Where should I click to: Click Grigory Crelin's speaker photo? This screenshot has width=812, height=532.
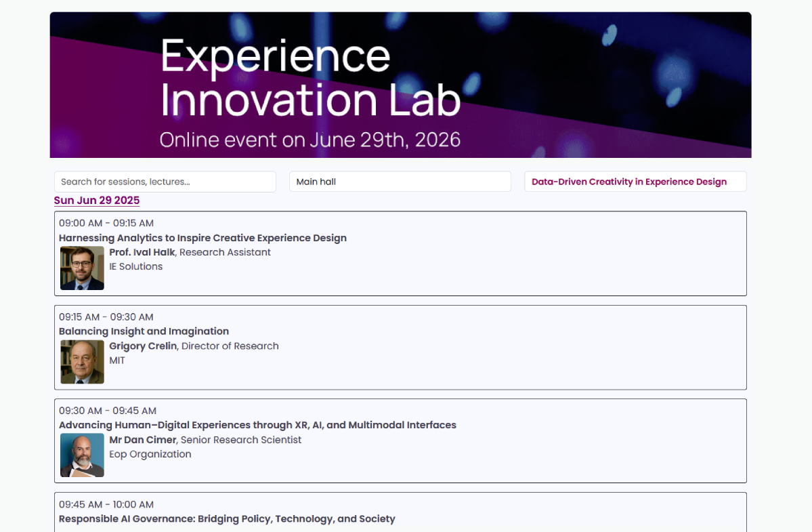[82, 362]
